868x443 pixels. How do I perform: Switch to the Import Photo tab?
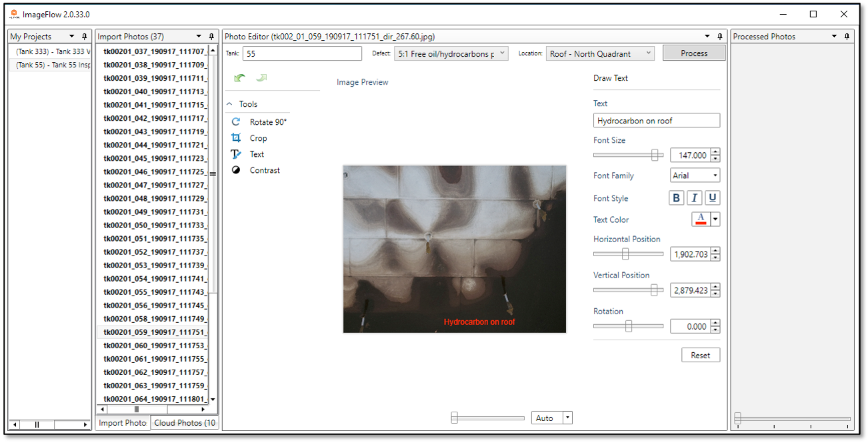123,423
